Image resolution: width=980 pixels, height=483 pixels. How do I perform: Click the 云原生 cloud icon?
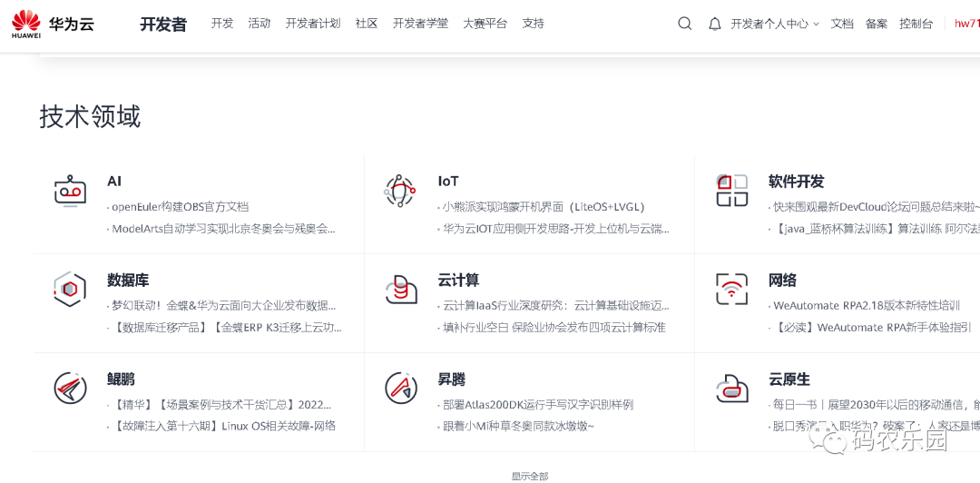click(x=731, y=389)
